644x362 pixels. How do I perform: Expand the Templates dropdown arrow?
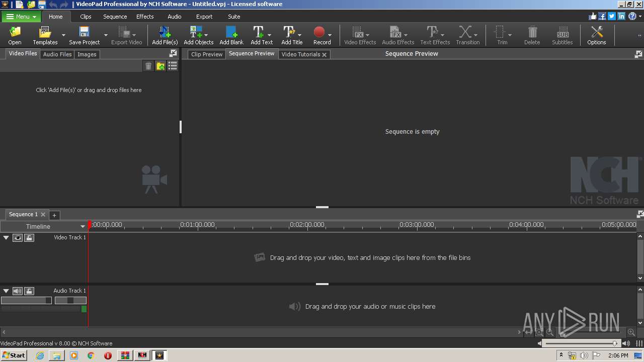[63, 35]
